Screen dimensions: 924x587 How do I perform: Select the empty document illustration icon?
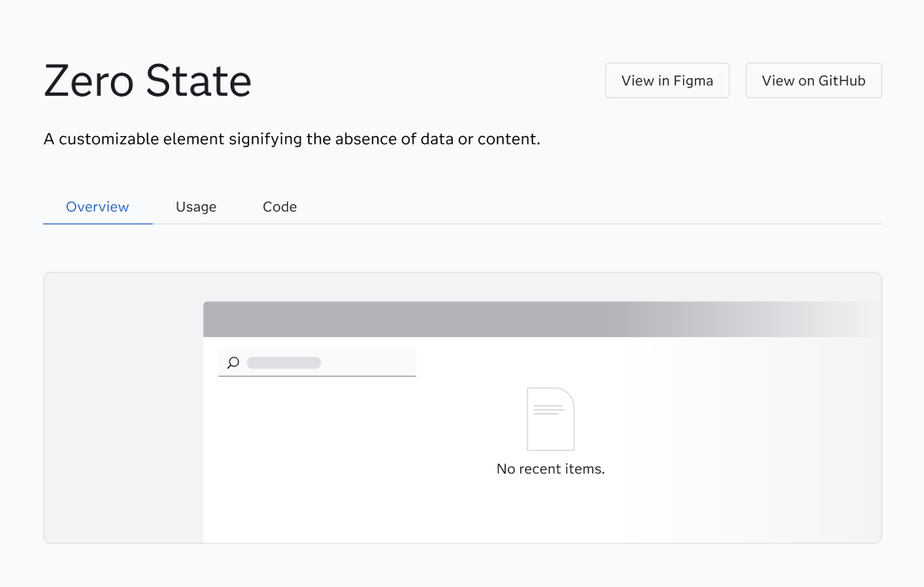(550, 419)
